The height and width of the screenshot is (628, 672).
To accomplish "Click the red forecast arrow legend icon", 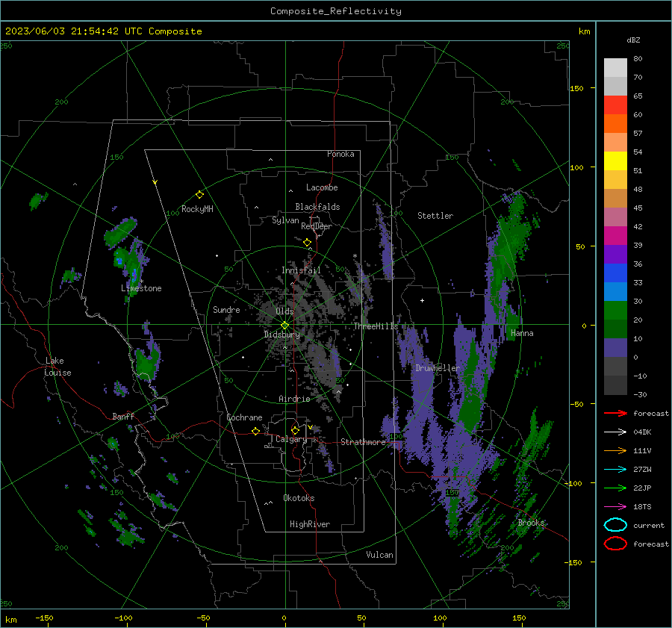I will coord(615,413).
